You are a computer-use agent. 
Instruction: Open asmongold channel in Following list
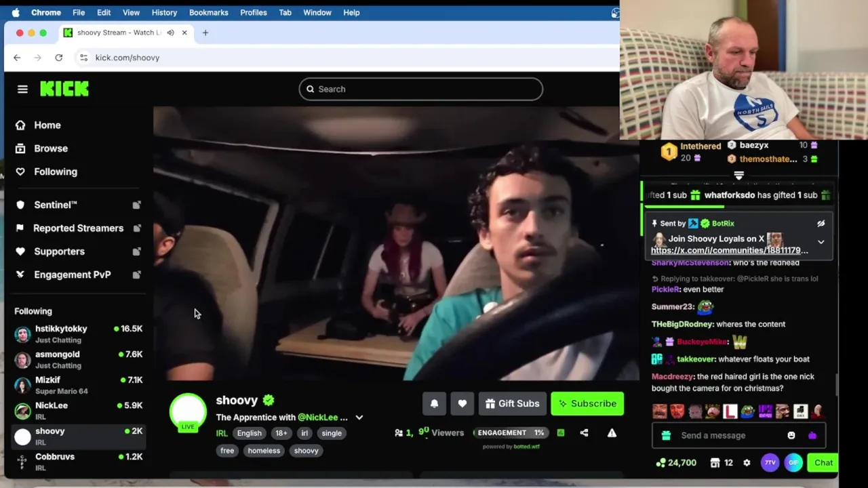(x=78, y=359)
